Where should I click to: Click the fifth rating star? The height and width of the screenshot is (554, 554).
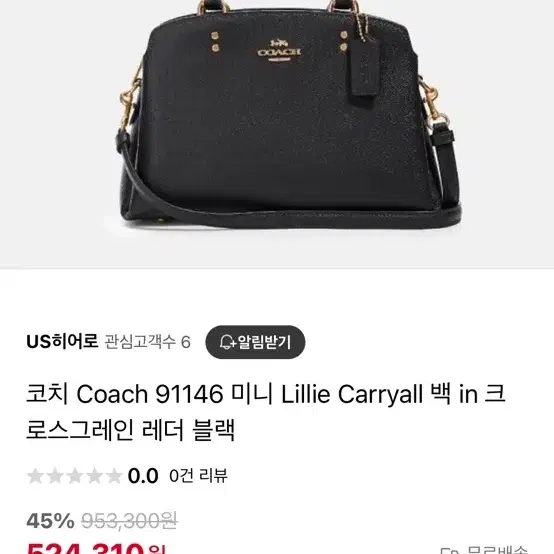point(114,476)
